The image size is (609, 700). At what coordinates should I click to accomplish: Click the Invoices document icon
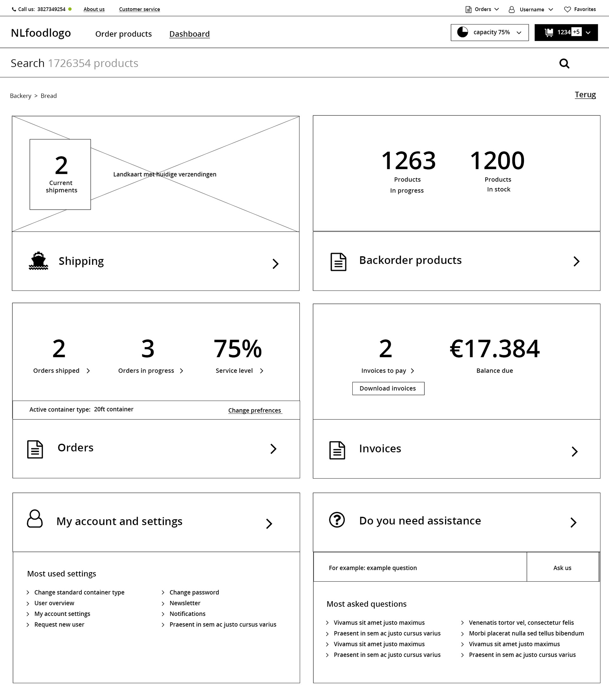pyautogui.click(x=337, y=450)
